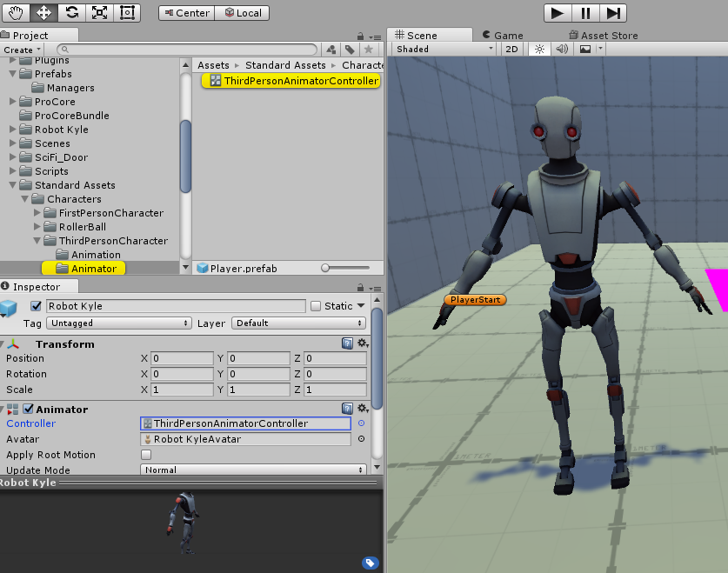728x573 pixels.
Task: Search by Type filter icon
Action: click(x=331, y=50)
